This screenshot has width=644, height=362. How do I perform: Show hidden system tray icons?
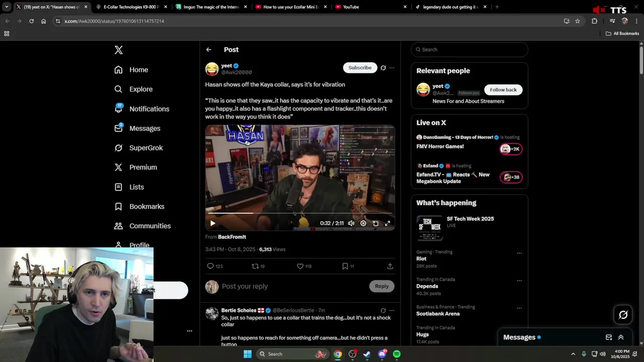pyautogui.click(x=573, y=354)
